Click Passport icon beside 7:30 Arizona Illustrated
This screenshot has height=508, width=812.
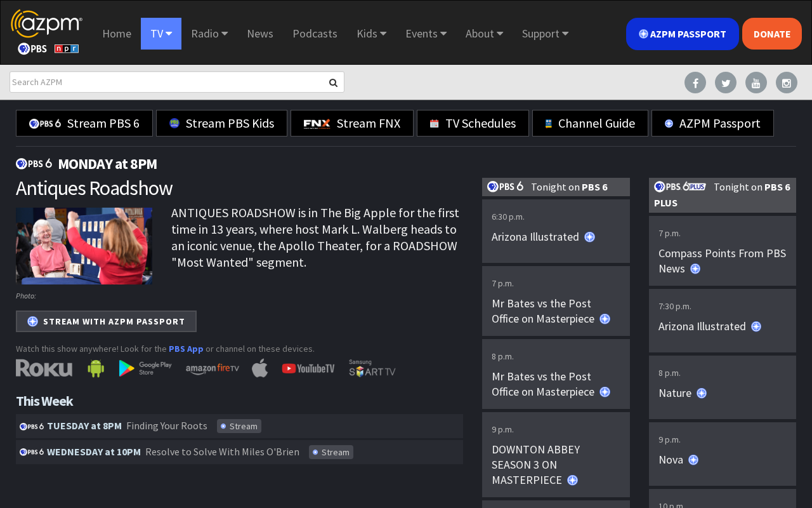(x=756, y=326)
